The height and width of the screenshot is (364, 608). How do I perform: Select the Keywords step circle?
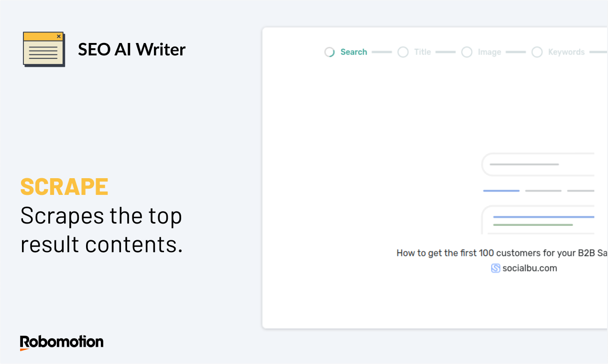[537, 52]
